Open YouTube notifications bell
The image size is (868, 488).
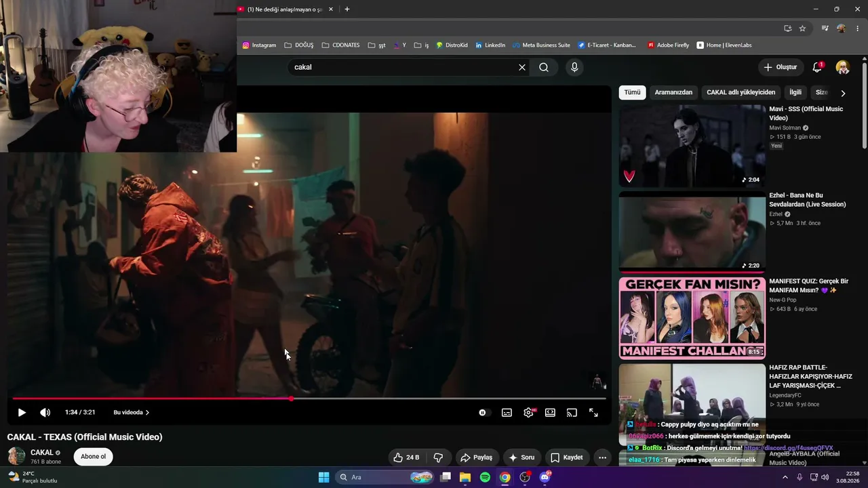click(817, 67)
